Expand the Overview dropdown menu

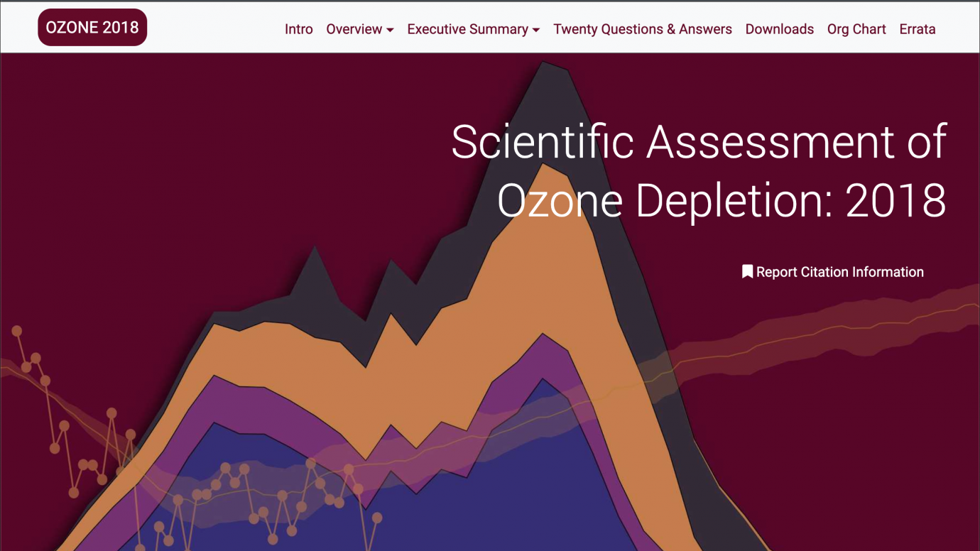click(360, 29)
